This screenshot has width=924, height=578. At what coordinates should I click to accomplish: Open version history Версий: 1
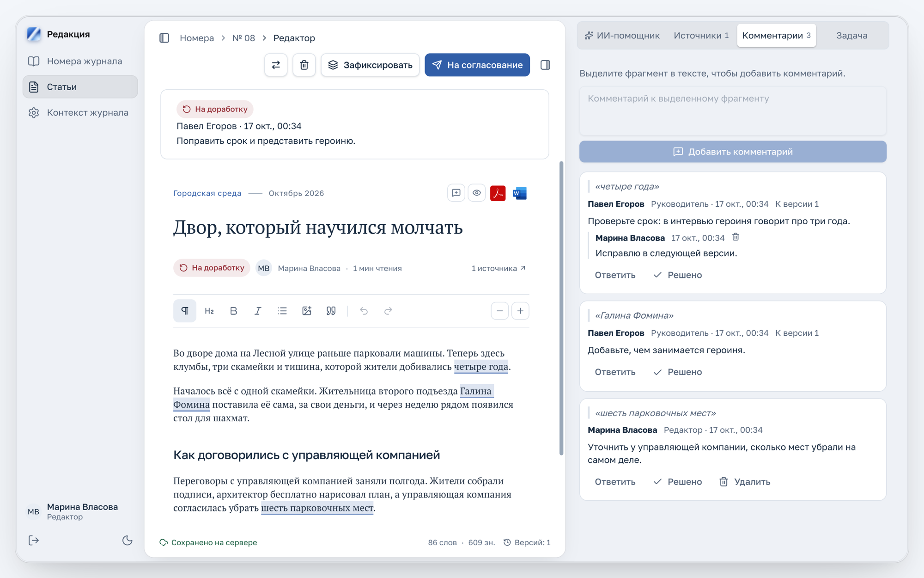click(x=527, y=542)
